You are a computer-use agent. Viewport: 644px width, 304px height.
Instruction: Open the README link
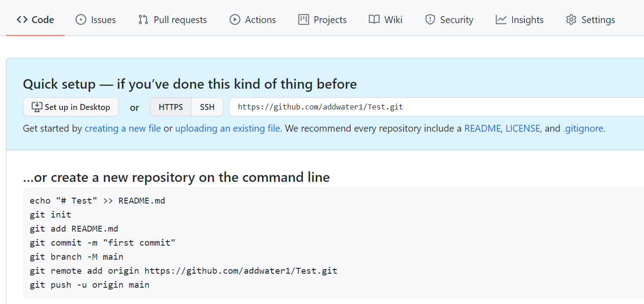pos(483,128)
